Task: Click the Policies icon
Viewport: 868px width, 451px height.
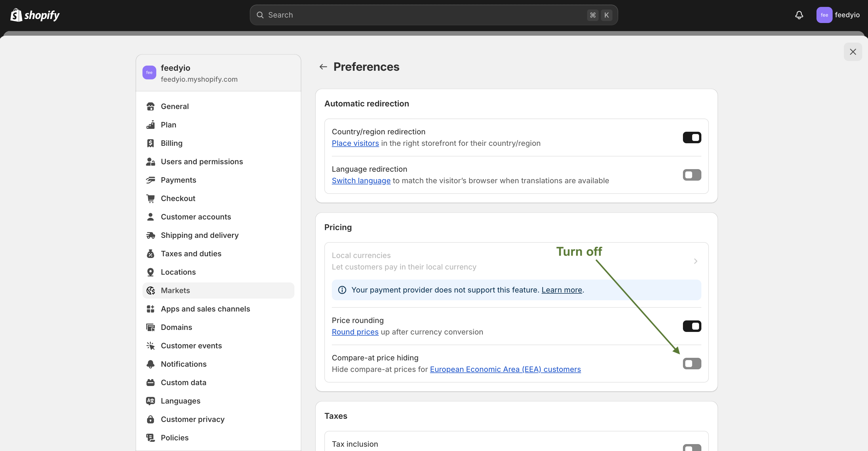Action: (150, 438)
